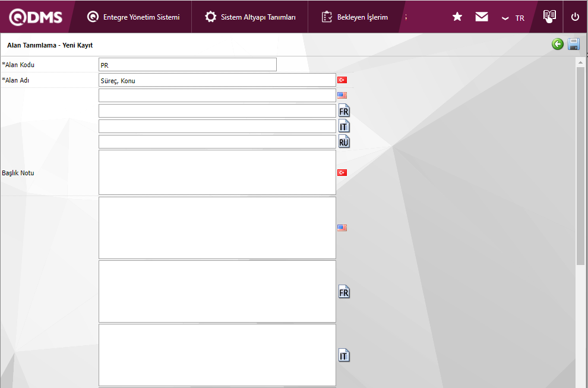This screenshot has width=588, height=388.
Task: Click the IT icon beside Alan Adı
Action: 344,126
